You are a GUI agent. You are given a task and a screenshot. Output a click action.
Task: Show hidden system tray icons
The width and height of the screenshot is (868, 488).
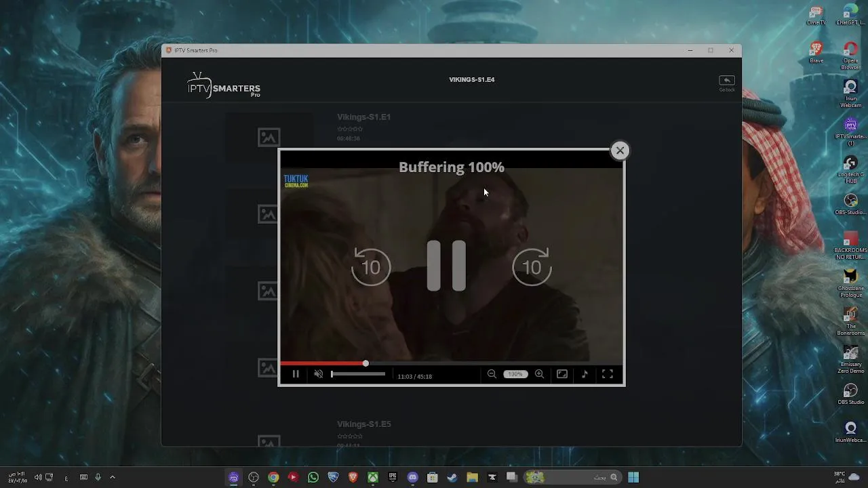pos(113,477)
